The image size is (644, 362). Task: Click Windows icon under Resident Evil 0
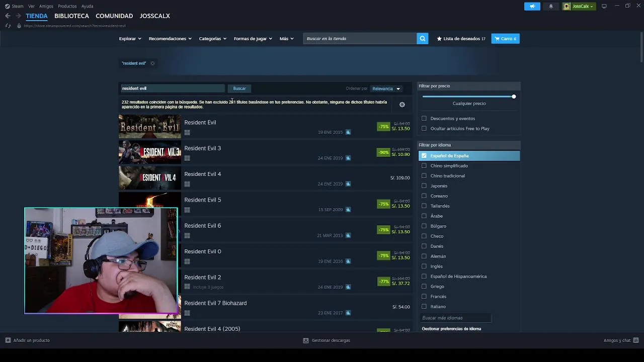[x=187, y=261]
